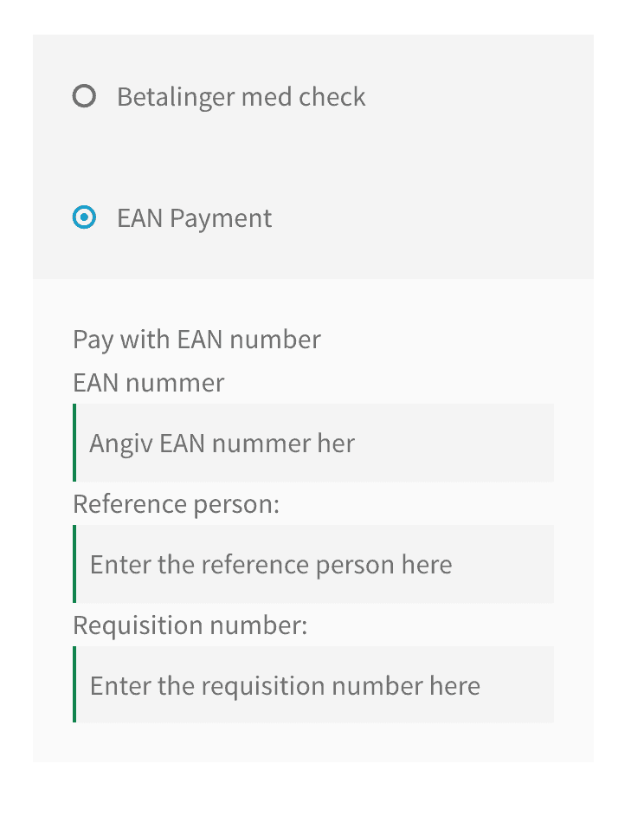Select the Betalinger med check radio button
The height and width of the screenshot is (816, 644).
tap(84, 96)
